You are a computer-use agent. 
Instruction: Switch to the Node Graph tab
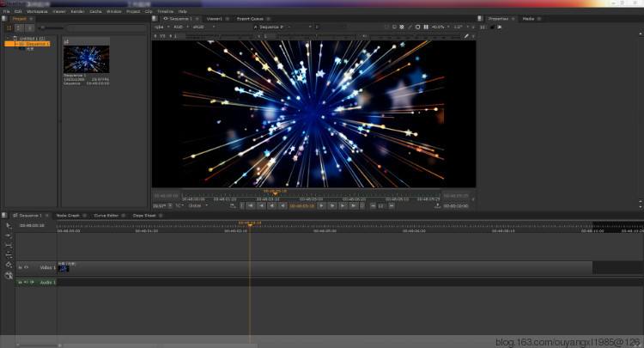(68, 216)
